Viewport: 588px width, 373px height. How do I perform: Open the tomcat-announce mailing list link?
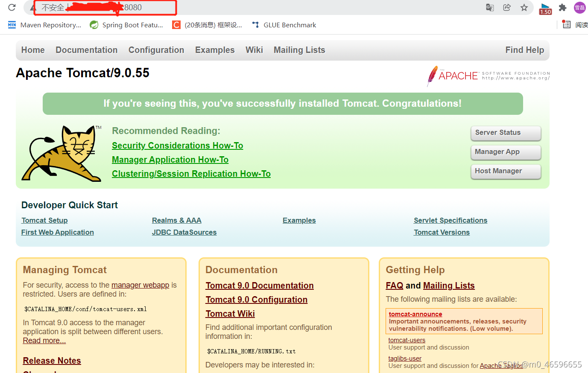point(415,314)
